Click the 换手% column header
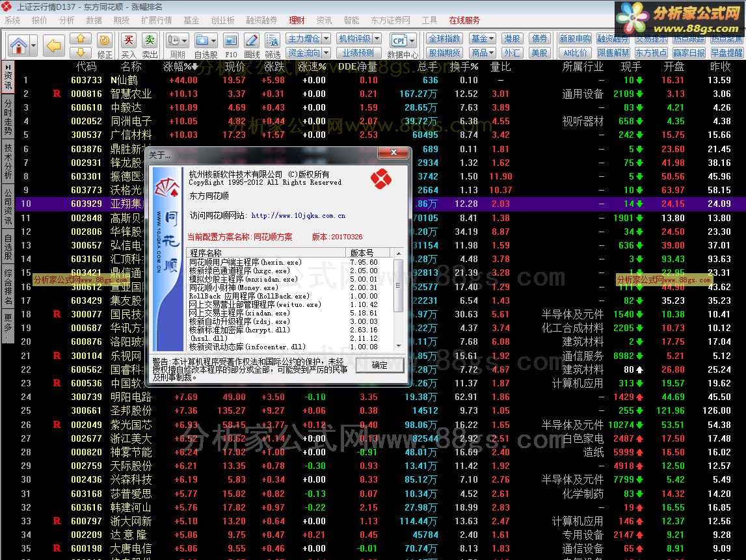 click(464, 66)
